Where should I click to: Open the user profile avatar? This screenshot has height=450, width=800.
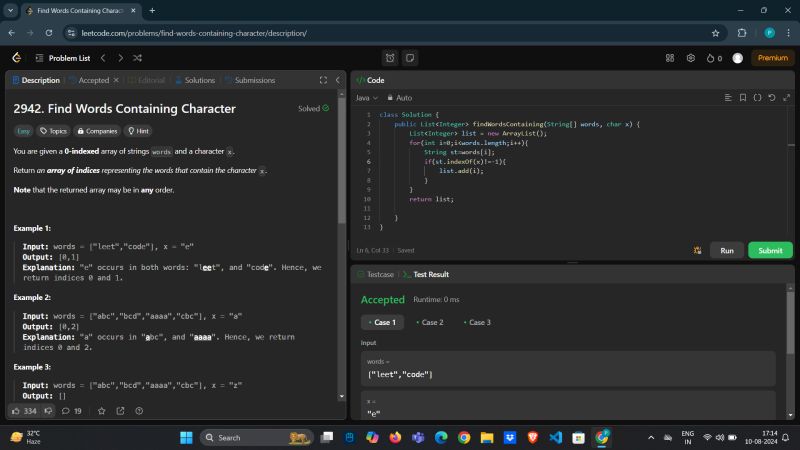click(x=737, y=58)
